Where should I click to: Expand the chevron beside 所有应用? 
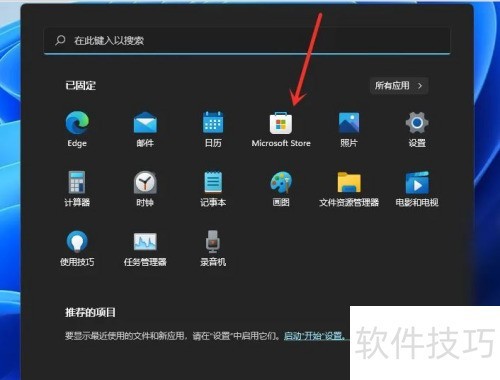(420, 86)
